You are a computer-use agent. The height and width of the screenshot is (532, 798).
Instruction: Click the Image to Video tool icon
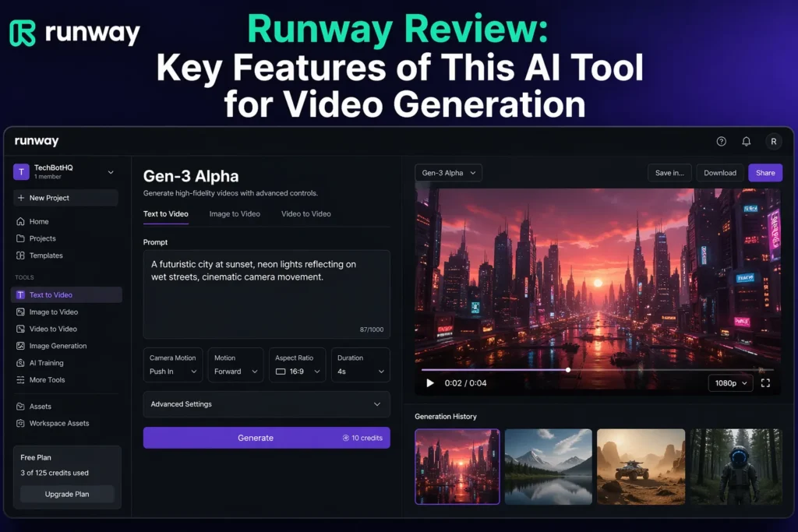[20, 312]
